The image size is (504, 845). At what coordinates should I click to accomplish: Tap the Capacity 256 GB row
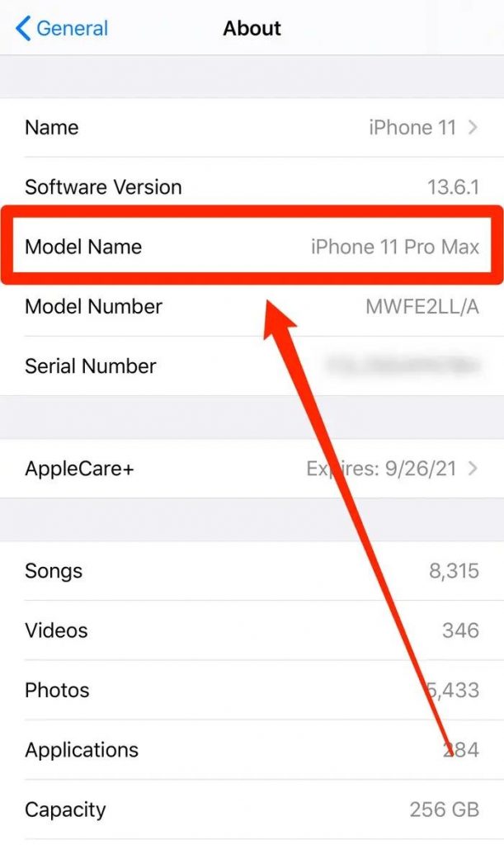(x=252, y=810)
